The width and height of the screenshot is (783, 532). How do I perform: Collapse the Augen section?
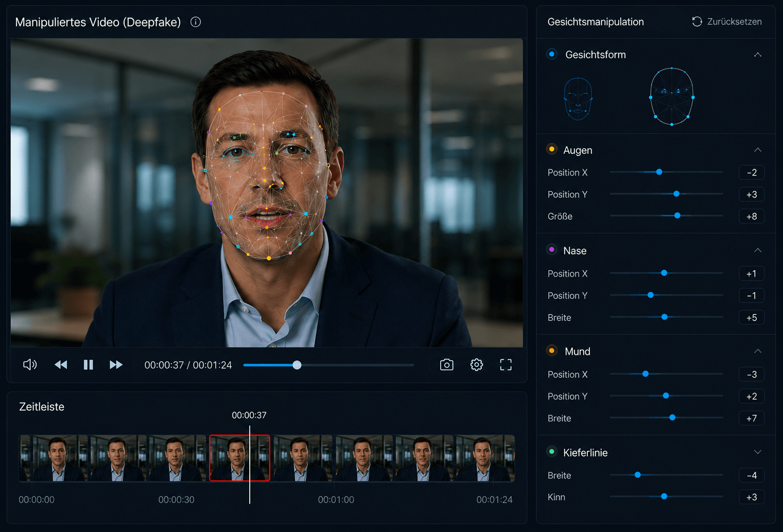pos(758,150)
